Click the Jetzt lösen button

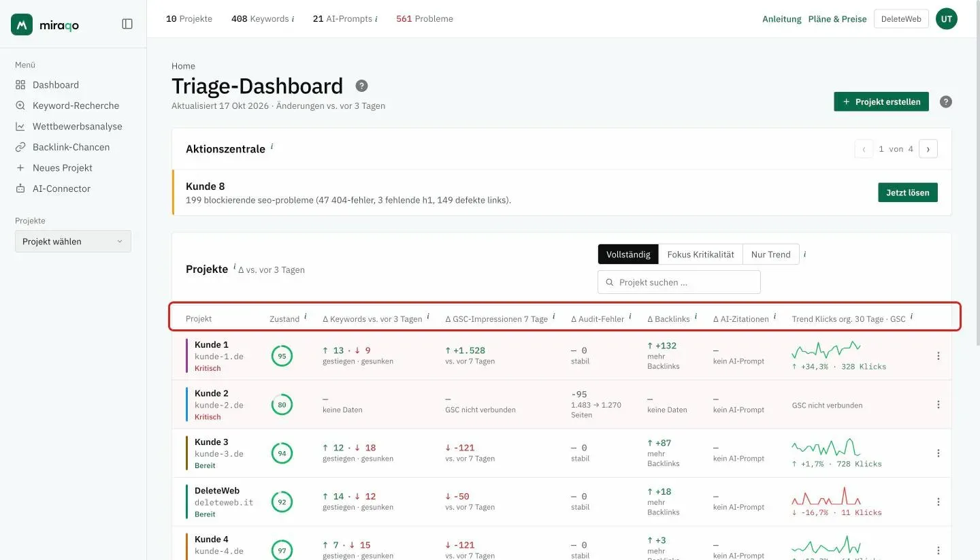pos(908,193)
